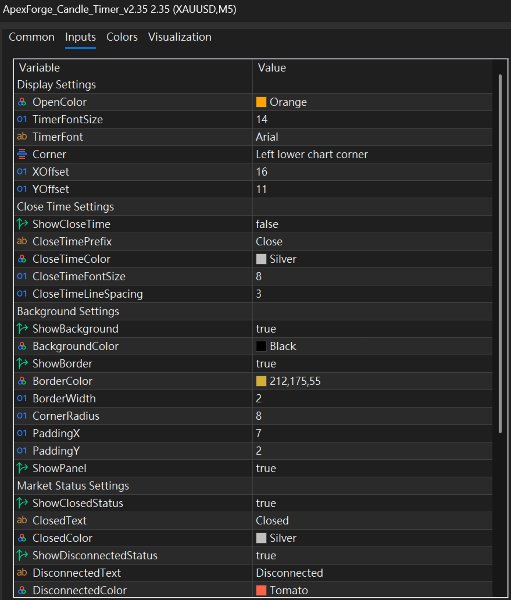Click the color icon beside CloseTimeColor

click(x=22, y=259)
